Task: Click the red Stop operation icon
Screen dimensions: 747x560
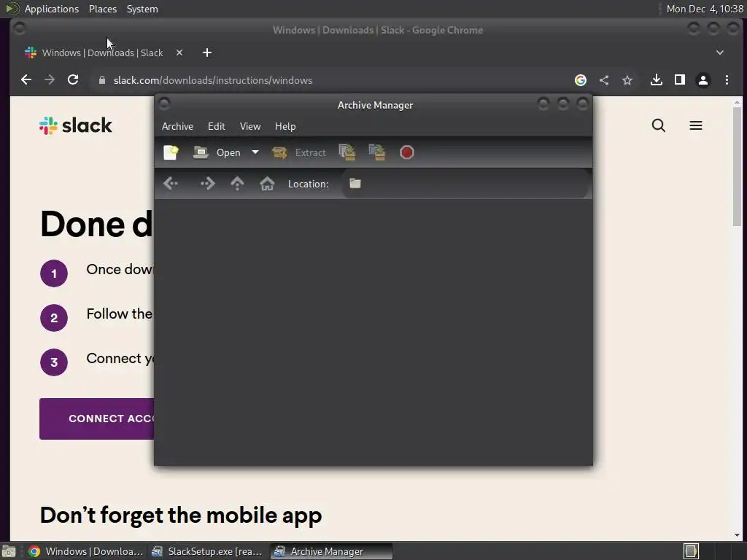Action: pyautogui.click(x=407, y=152)
